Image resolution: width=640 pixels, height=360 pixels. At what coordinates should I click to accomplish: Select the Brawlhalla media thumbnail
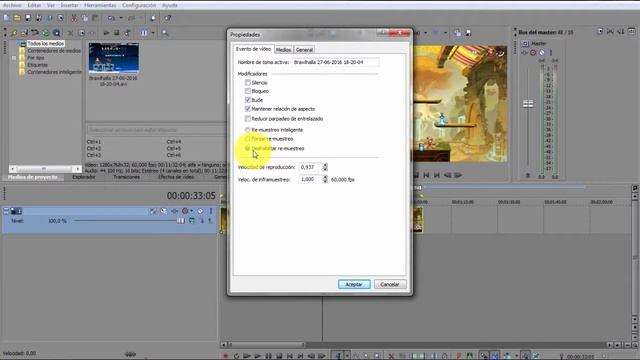[x=113, y=58]
